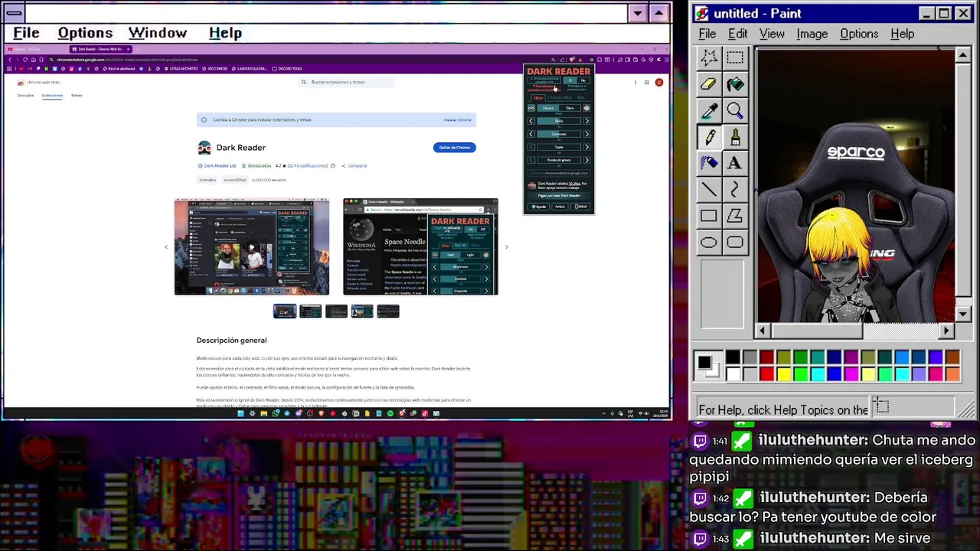Screen dimensions: 980x551
Task: Increase Escala de grises with right arrow
Action: (586, 160)
